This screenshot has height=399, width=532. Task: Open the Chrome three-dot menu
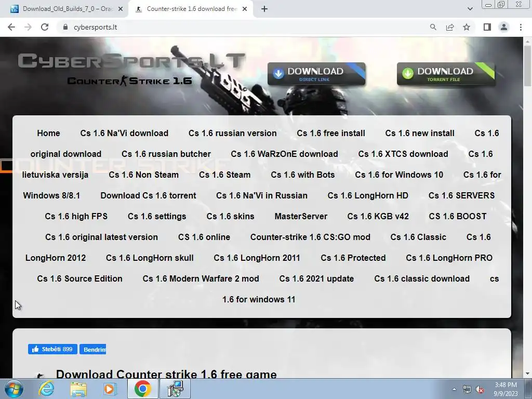tap(521, 27)
